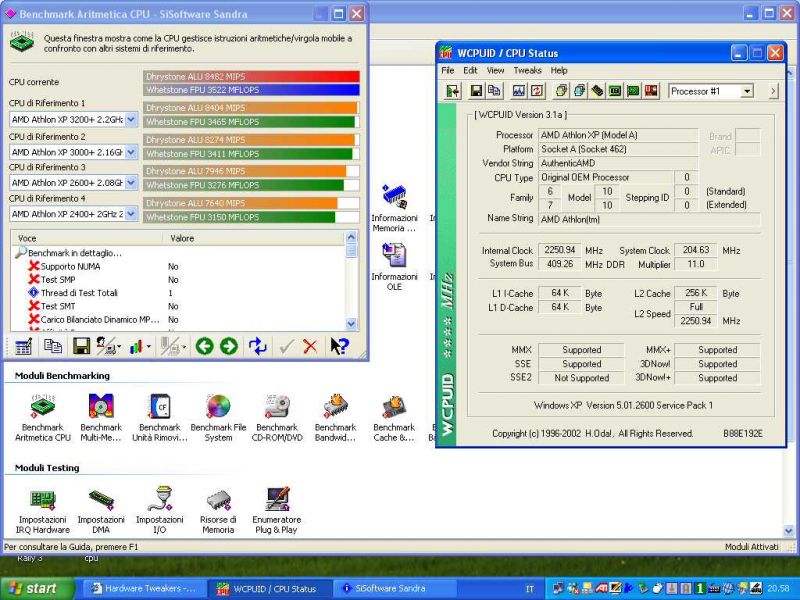Screen dimensions: 800x600
Task: Click the results list scroll-up arrow
Action: click(351, 237)
